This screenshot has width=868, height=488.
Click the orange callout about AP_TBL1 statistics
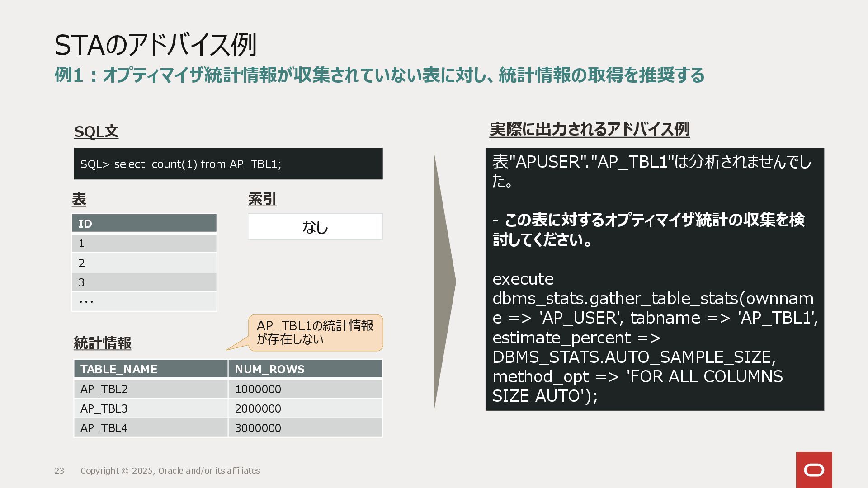(315, 333)
